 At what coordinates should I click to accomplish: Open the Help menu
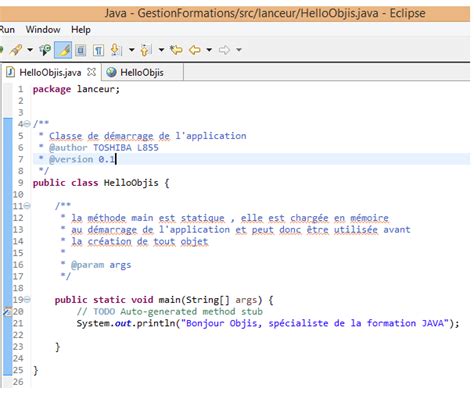[81, 30]
